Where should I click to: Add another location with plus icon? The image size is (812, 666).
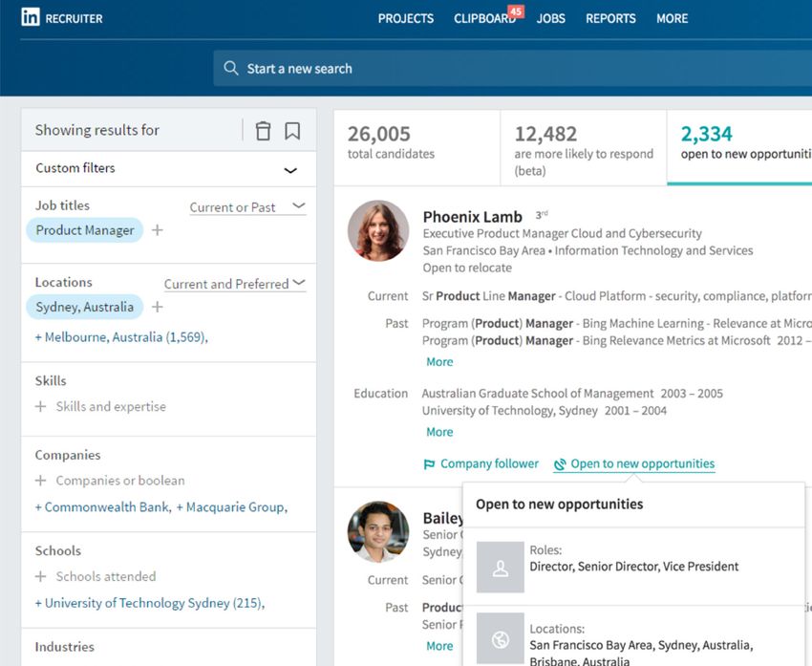point(158,307)
